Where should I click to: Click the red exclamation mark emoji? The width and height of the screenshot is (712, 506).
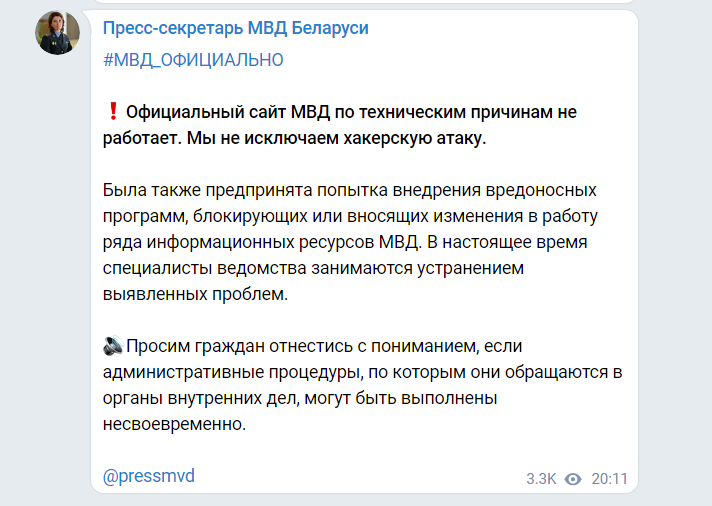112,112
